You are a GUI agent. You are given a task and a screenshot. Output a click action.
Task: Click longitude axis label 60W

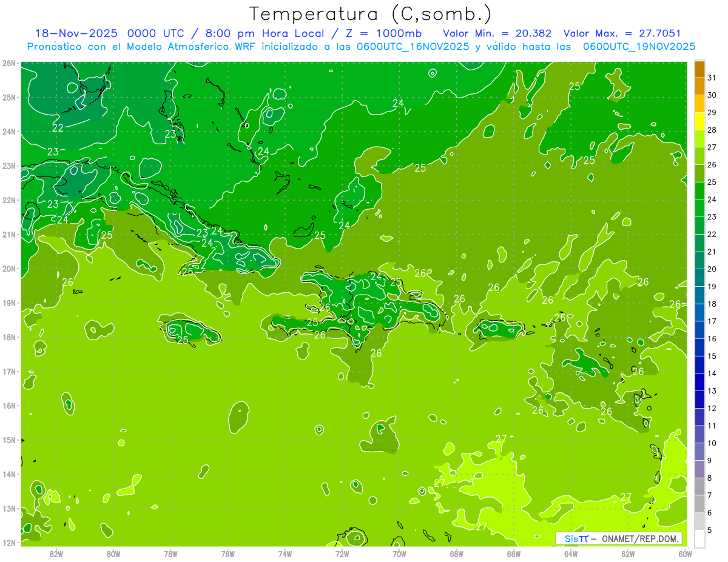(x=685, y=554)
